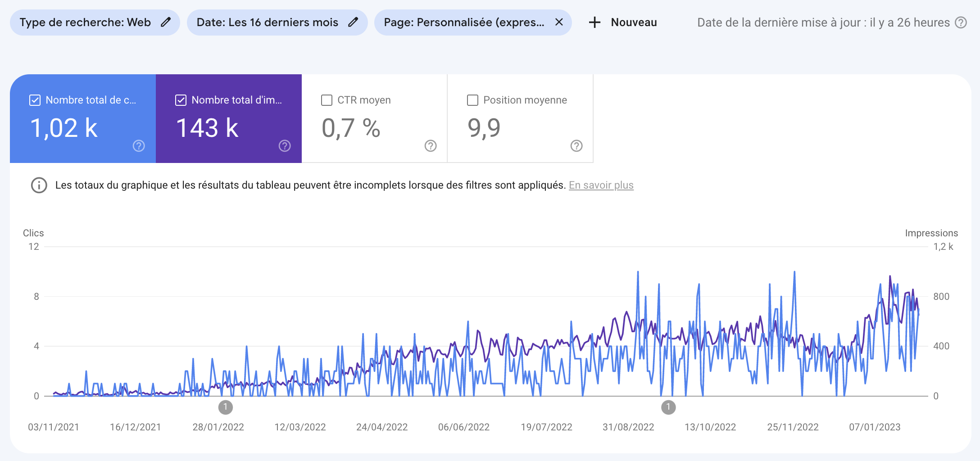This screenshot has width=980, height=461.
Task: Follow the 'En savoir plus' link
Action: [601, 185]
